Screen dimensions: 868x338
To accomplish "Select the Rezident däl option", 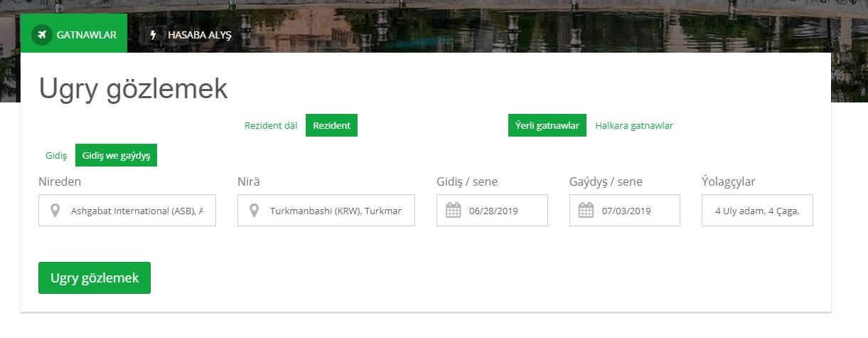I will (x=271, y=125).
